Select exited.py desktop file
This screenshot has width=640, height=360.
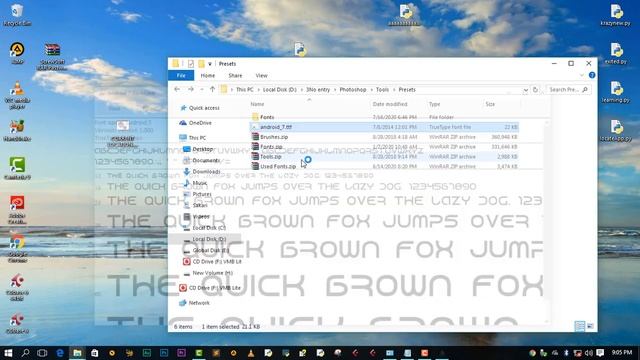616,53
